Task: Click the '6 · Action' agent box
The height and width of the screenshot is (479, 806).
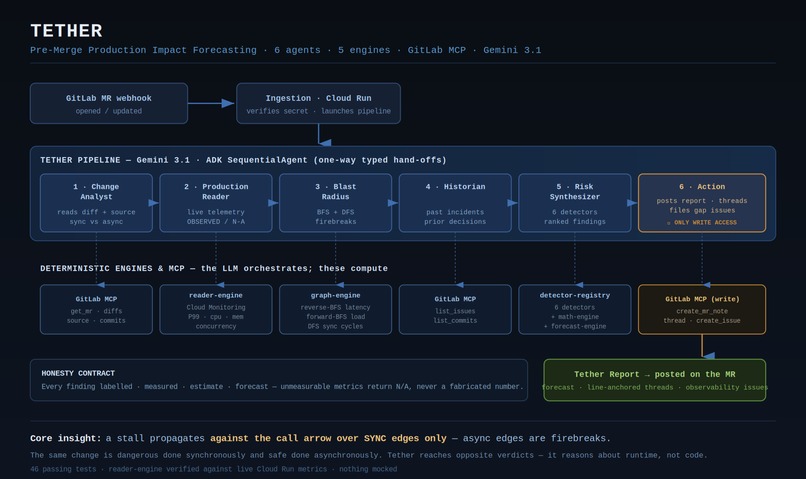Action: pos(702,203)
